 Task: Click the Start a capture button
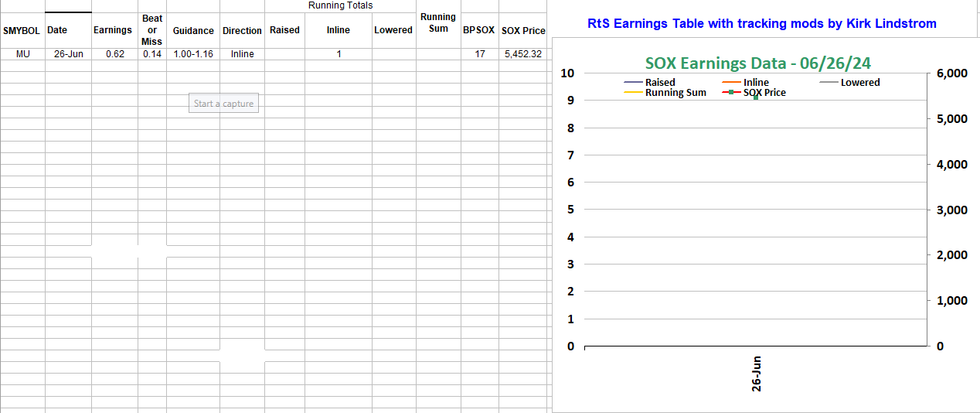coord(223,104)
